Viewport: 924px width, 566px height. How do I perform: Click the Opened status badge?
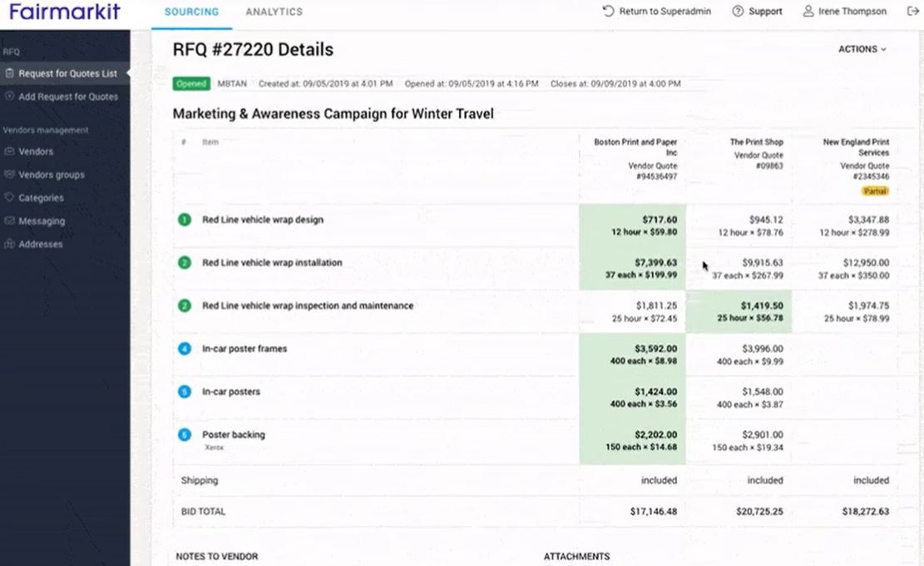click(190, 83)
